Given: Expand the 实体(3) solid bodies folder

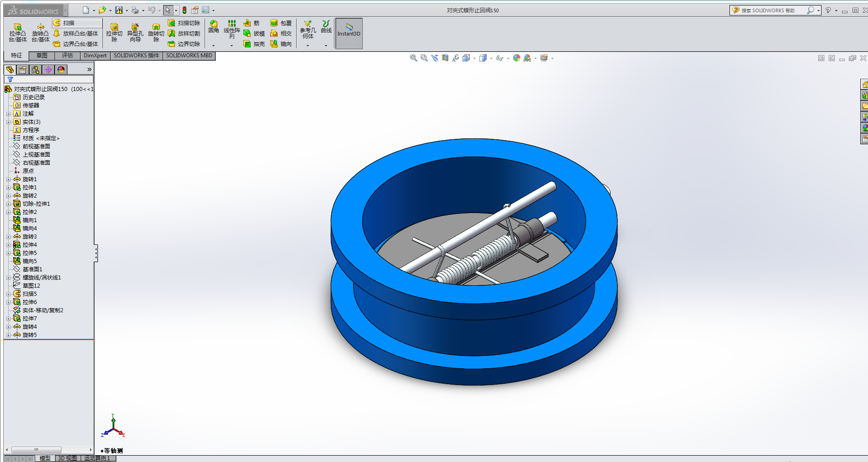Looking at the screenshot, I should click(8, 122).
